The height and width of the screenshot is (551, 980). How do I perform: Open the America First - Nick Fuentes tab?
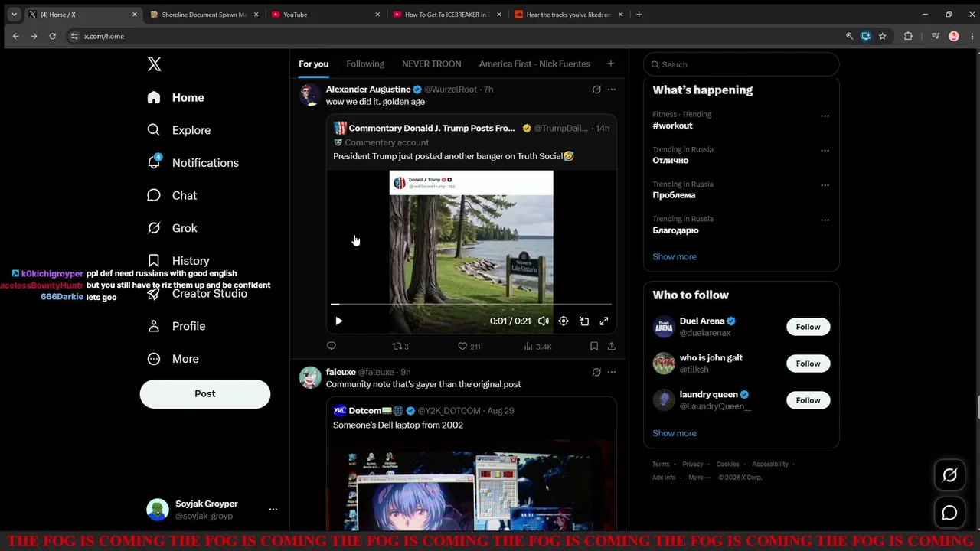(x=534, y=64)
